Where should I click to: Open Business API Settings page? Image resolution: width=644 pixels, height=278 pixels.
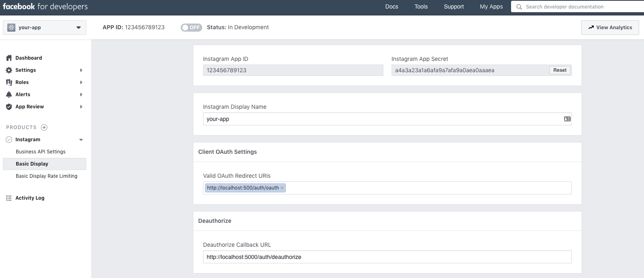pos(41,152)
